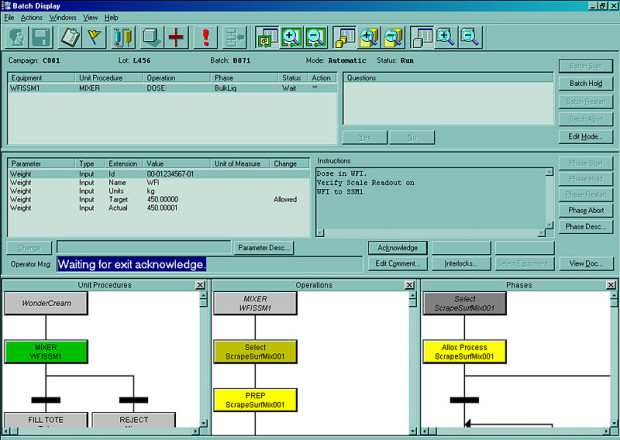This screenshot has width=620, height=440.
Task: Click the red plus toolbar icon
Action: (x=176, y=38)
